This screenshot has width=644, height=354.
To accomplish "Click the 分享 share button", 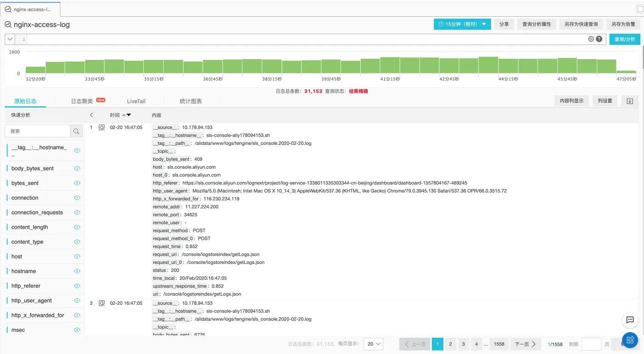I will click(x=504, y=24).
